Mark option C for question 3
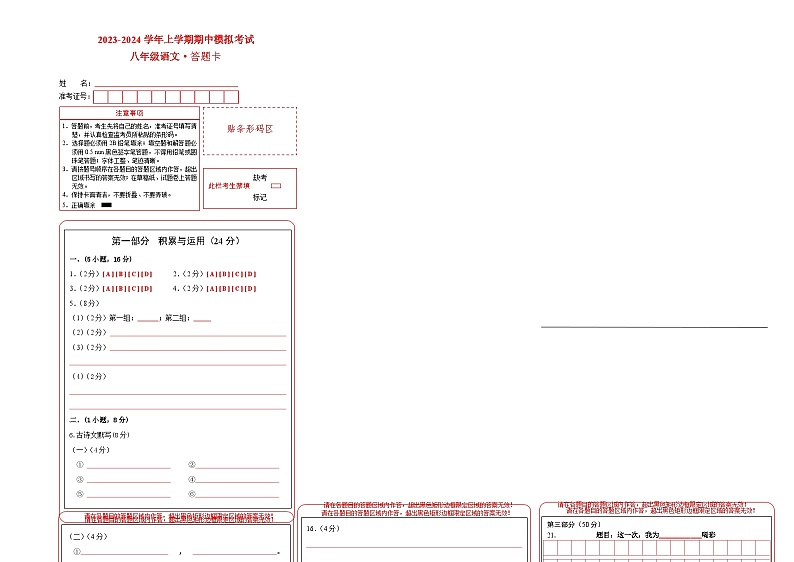 tap(134, 289)
